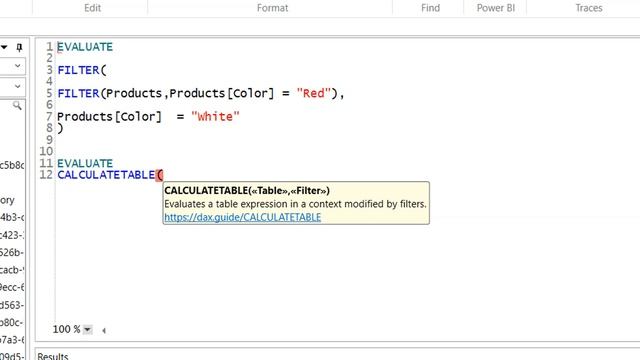This screenshot has height=360, width=640.
Task: Open the dax.guide/CALCULATETABLE link
Action: pos(242,217)
